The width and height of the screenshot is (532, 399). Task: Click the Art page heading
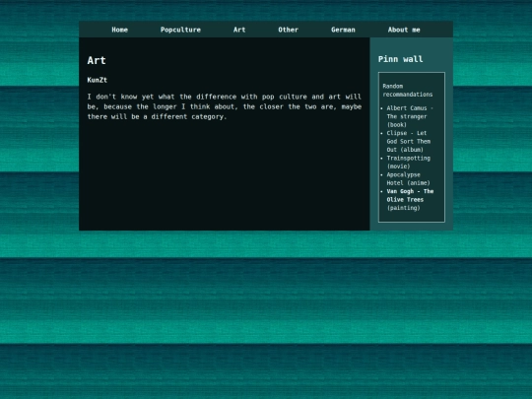[97, 60]
